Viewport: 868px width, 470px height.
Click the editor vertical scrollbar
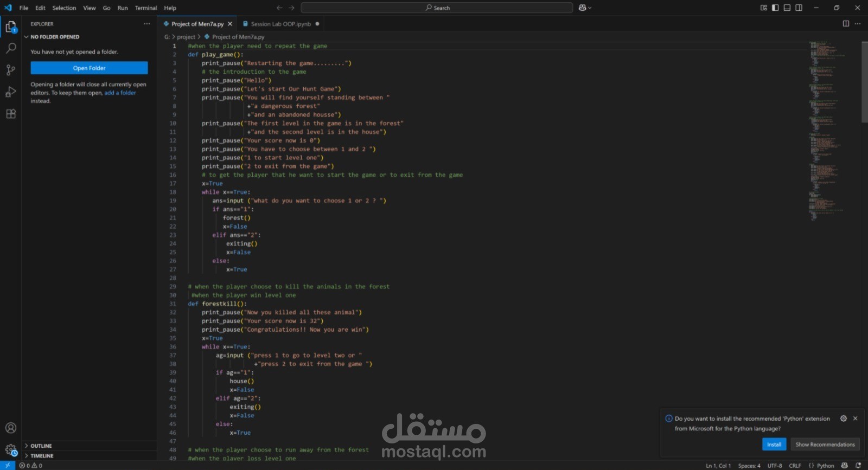pos(864,81)
